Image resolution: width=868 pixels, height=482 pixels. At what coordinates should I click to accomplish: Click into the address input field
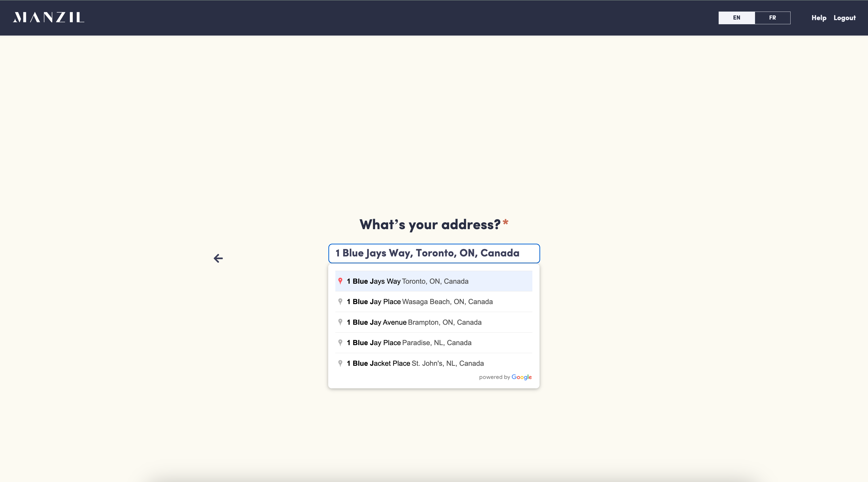[434, 253]
